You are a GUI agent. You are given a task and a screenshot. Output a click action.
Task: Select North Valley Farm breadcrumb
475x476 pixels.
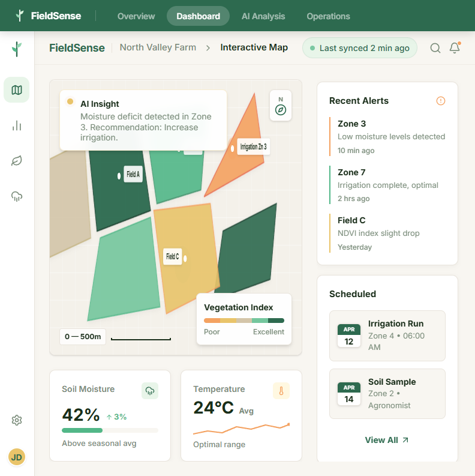click(158, 47)
